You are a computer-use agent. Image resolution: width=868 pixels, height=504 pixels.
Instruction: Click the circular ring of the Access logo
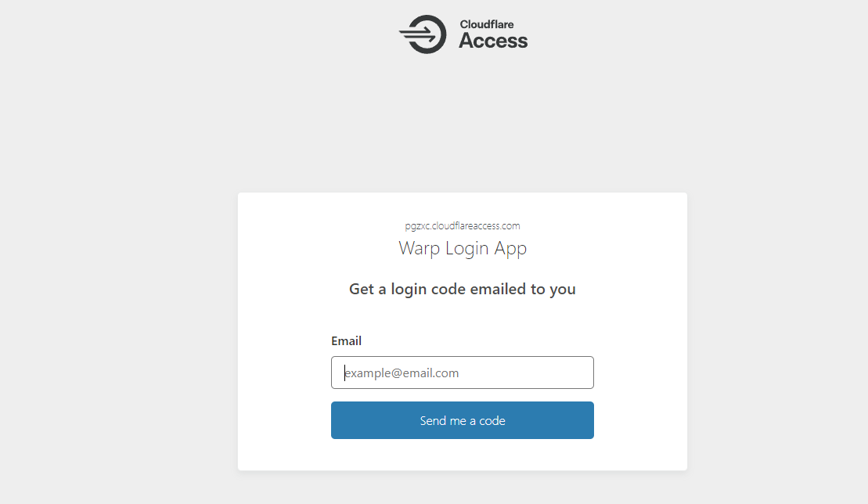pos(429,34)
